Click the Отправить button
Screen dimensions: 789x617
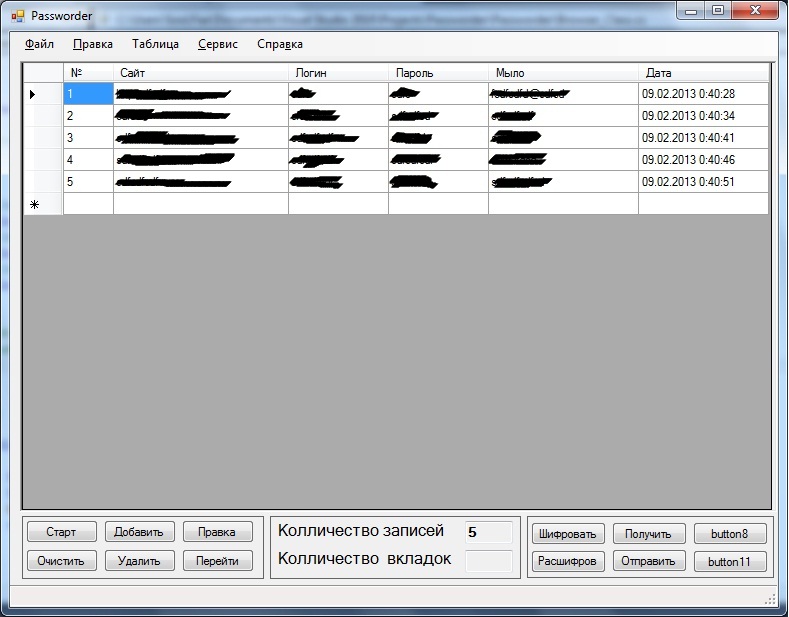click(649, 561)
